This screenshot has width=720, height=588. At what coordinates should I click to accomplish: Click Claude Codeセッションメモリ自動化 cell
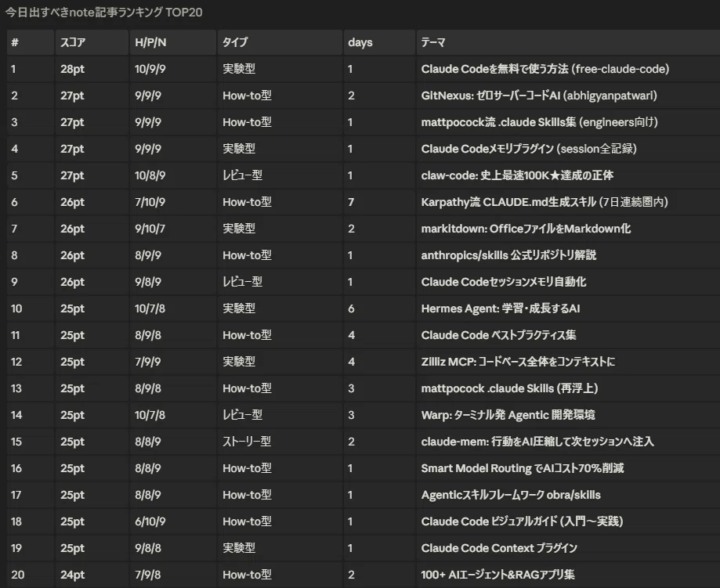(568, 283)
